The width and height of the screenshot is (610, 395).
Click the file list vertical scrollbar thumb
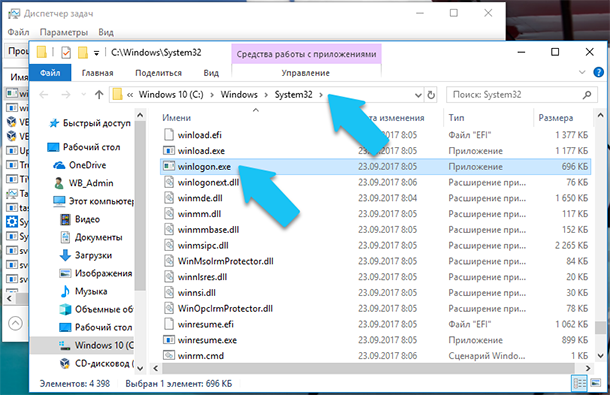click(599, 327)
